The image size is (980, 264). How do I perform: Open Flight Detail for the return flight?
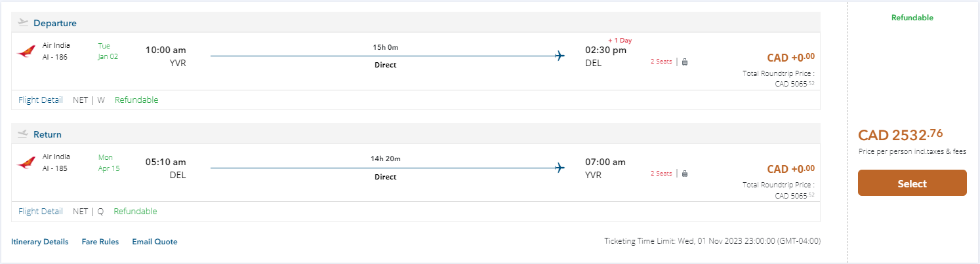41,212
